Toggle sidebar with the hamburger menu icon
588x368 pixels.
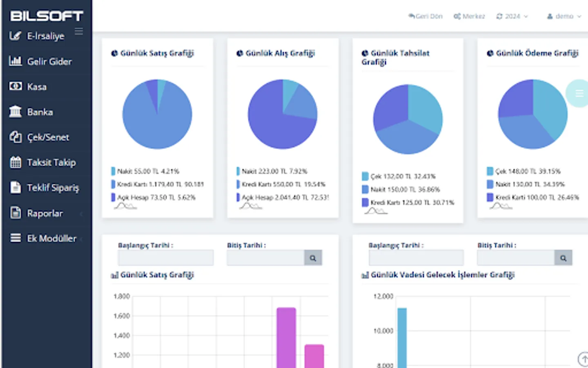click(79, 31)
